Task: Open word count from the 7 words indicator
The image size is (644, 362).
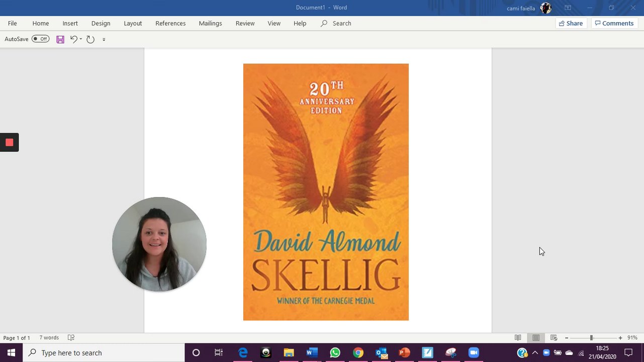Action: pyautogui.click(x=49, y=338)
